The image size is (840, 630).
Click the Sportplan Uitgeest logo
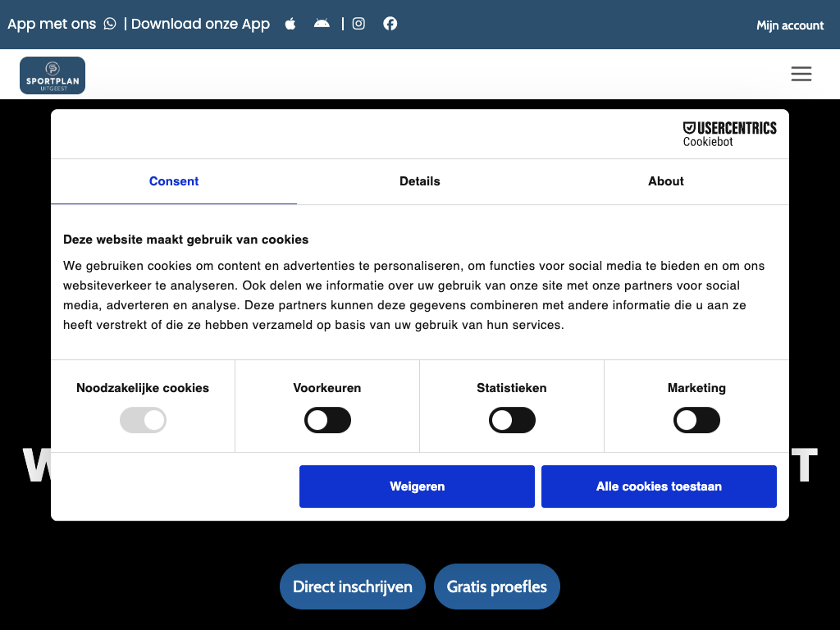point(52,75)
